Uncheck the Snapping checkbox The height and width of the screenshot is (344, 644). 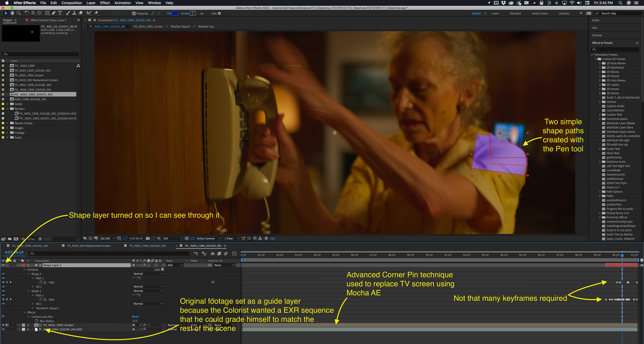(134, 13)
